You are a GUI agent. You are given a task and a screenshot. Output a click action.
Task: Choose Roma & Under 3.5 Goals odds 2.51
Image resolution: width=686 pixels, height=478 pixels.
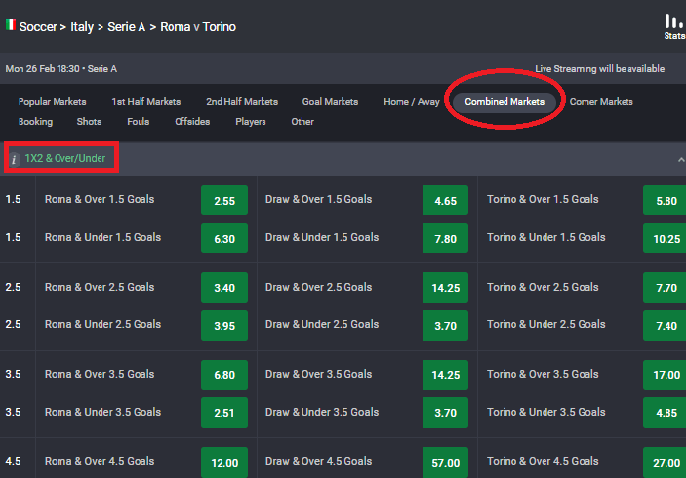(225, 413)
